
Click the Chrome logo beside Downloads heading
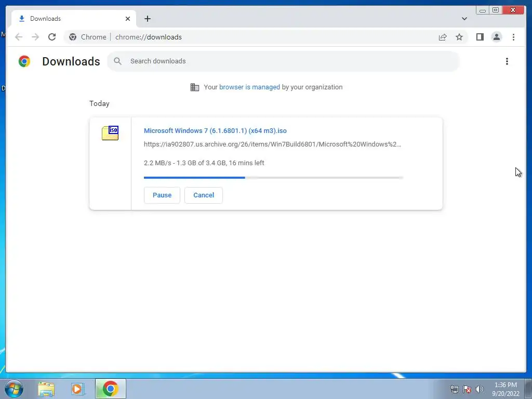coord(24,61)
